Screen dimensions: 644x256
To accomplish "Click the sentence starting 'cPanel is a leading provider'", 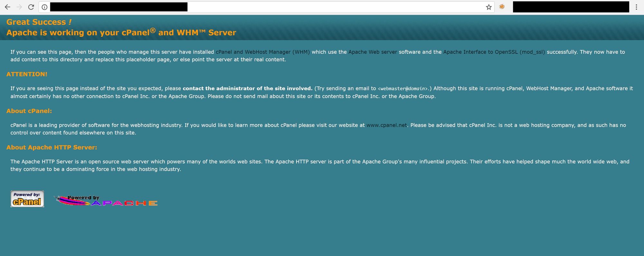I will (x=97, y=125).
